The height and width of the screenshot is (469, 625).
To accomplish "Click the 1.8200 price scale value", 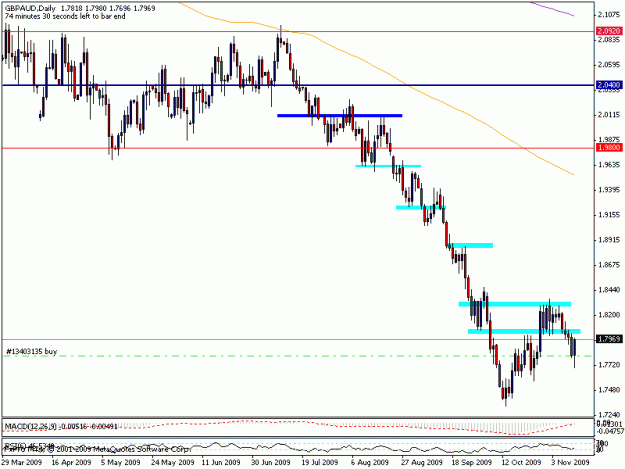I will pos(609,315).
